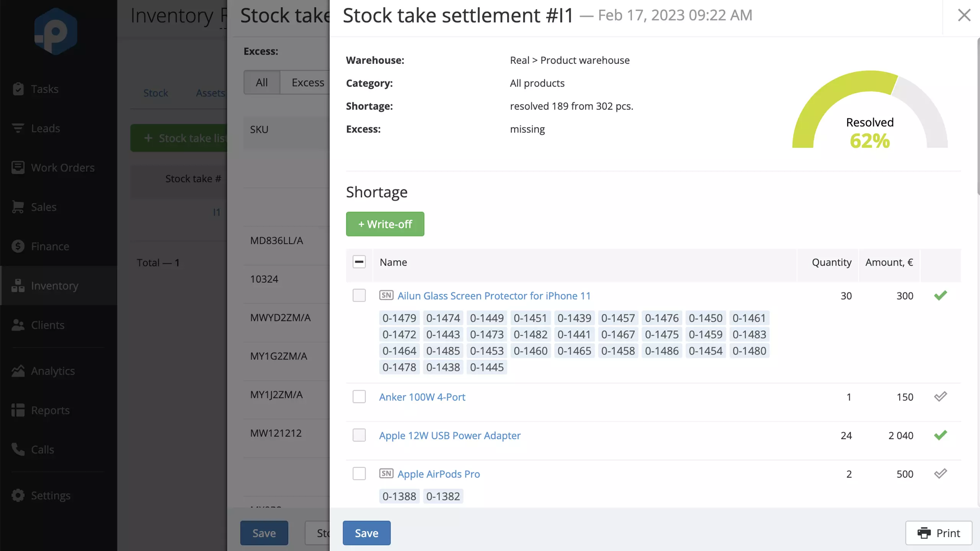980x551 pixels.
Task: Click the printer icon on the Print button
Action: point(924,533)
